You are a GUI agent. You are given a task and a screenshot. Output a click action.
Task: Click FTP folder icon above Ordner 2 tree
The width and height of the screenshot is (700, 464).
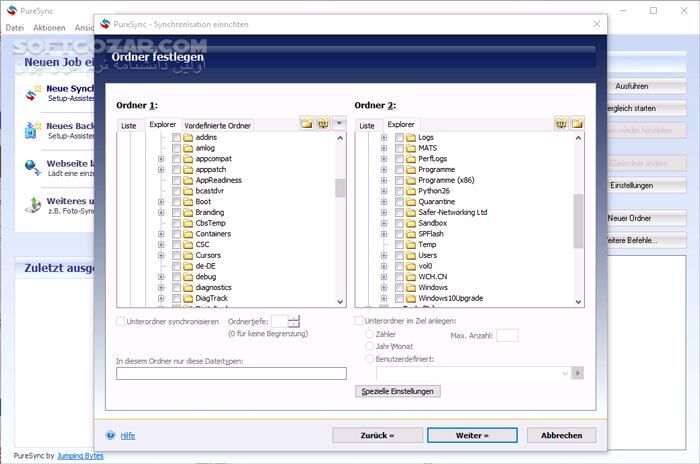(561, 124)
